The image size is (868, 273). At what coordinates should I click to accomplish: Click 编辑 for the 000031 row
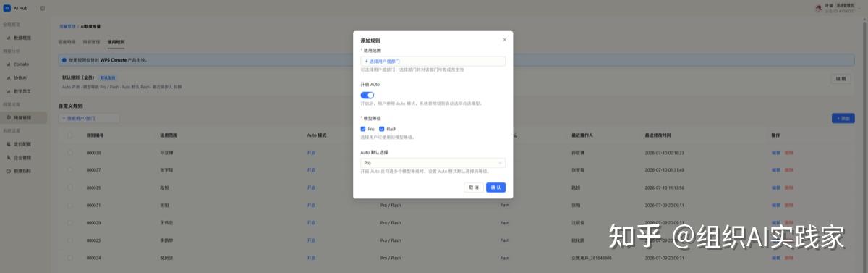(776, 205)
